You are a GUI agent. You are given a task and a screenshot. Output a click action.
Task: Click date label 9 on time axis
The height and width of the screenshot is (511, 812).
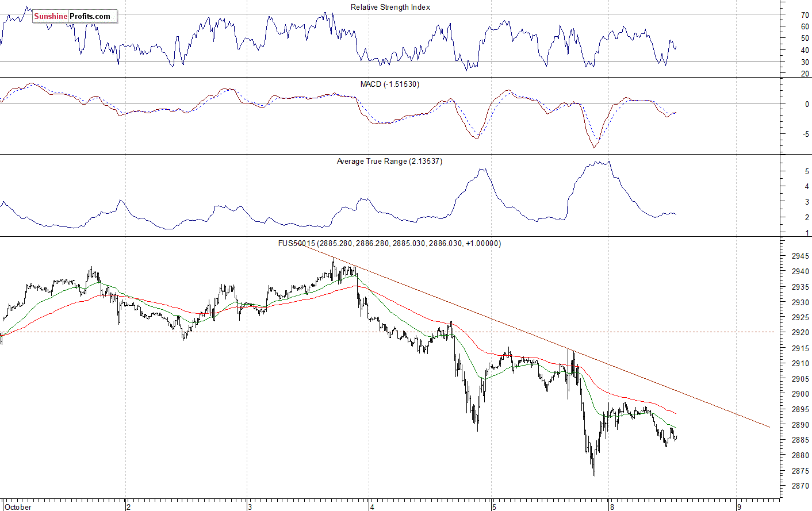(x=739, y=507)
